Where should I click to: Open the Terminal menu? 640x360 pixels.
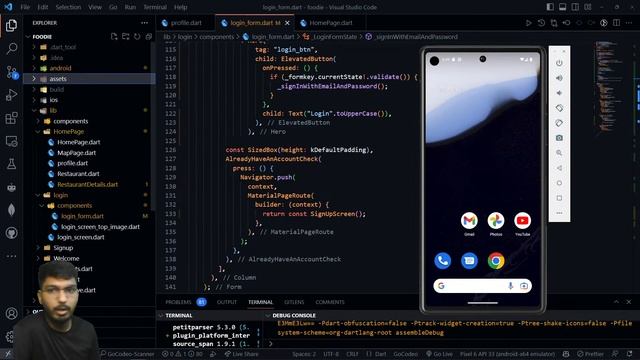(x=155, y=7)
